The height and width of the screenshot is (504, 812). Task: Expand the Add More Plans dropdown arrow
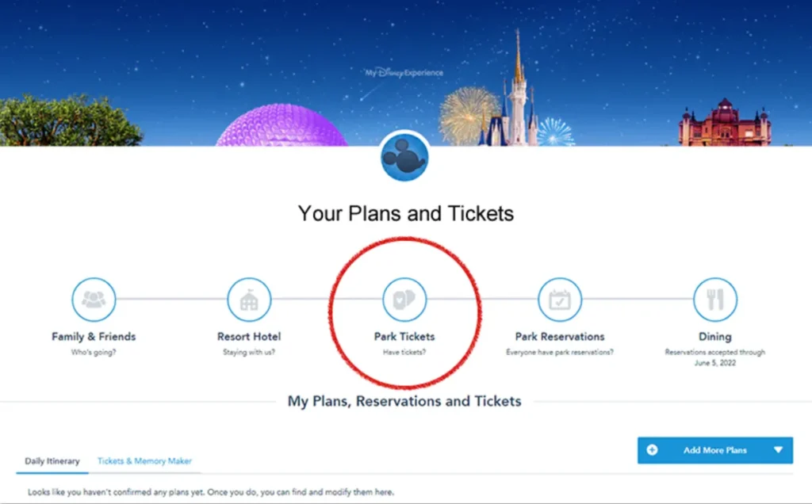[x=776, y=449]
